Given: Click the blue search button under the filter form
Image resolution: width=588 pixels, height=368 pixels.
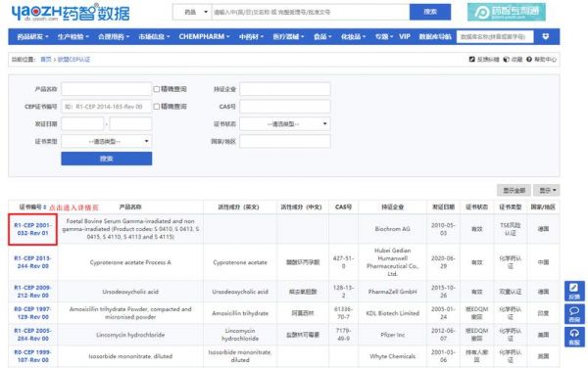Looking at the screenshot, I should [x=107, y=159].
